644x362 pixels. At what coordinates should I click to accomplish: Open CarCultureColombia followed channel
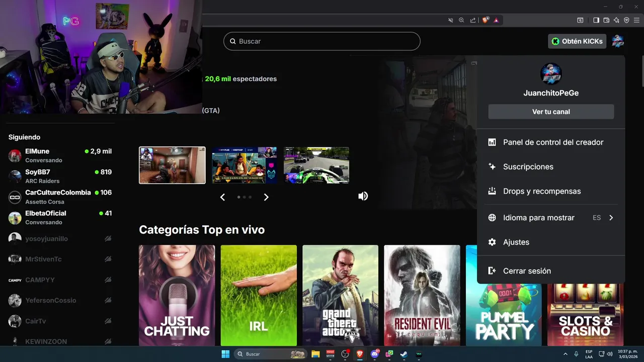60,197
